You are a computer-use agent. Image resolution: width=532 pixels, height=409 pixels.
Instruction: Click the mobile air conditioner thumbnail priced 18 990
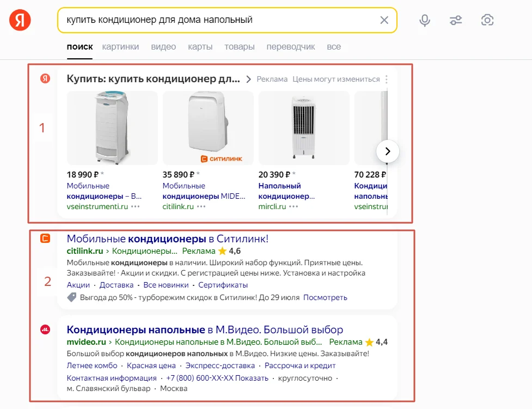[x=112, y=128]
